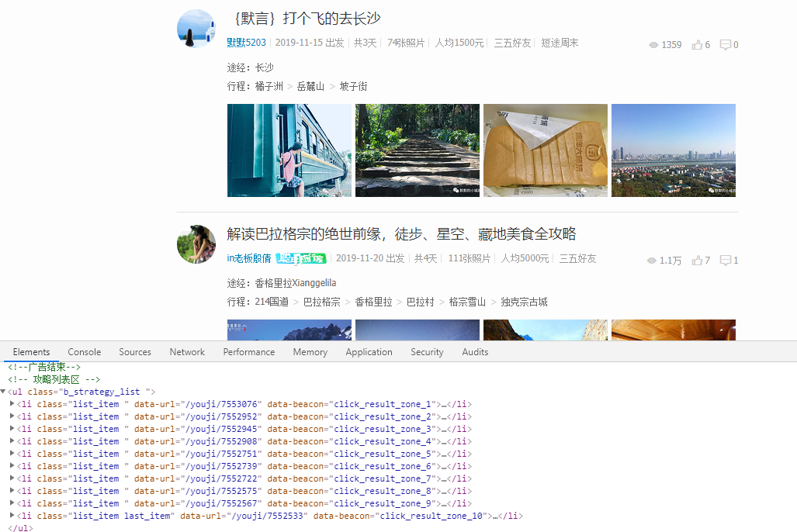797x532 pixels.
Task: Open travelogue titled 解读巴拉格宗的绝世前缘
Action: 401,234
